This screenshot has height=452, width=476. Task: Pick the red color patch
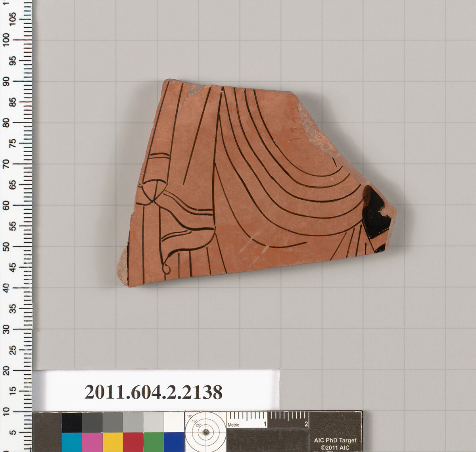(x=133, y=442)
